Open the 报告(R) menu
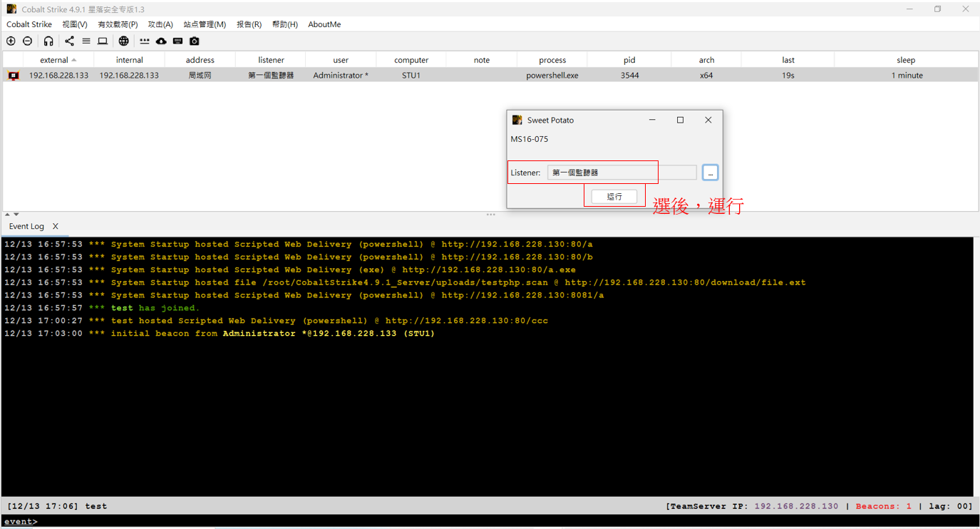This screenshot has width=980, height=529. point(249,24)
